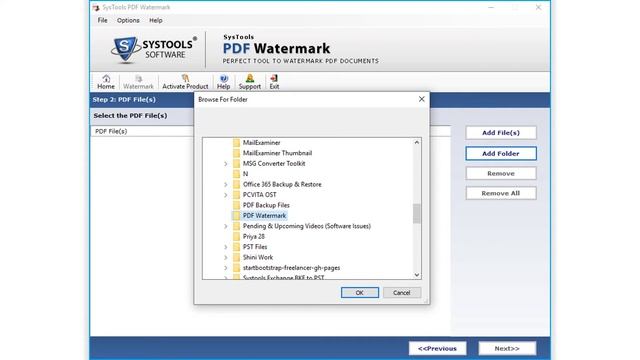The image size is (640, 360).
Task: Go to the Home toolbar icon
Action: (x=106, y=82)
